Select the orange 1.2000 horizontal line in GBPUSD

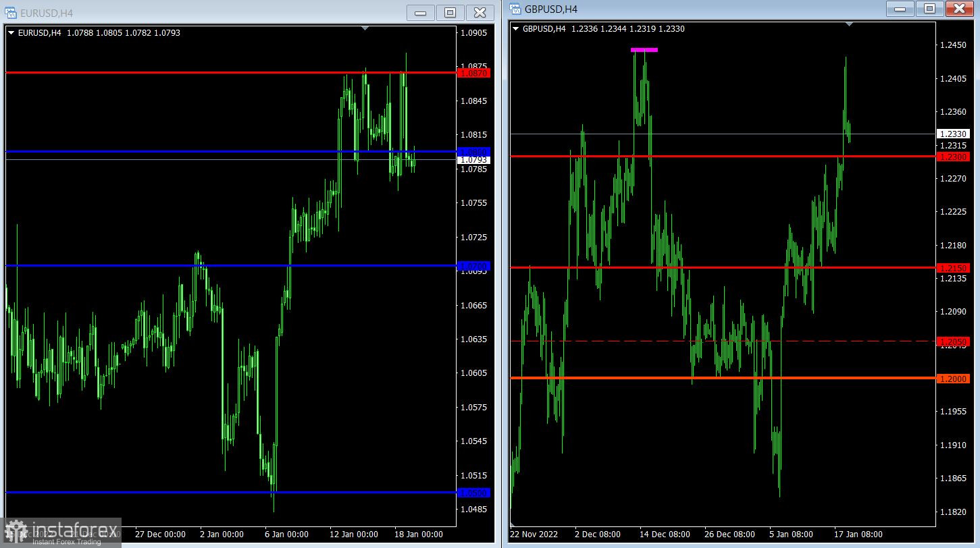click(x=723, y=378)
